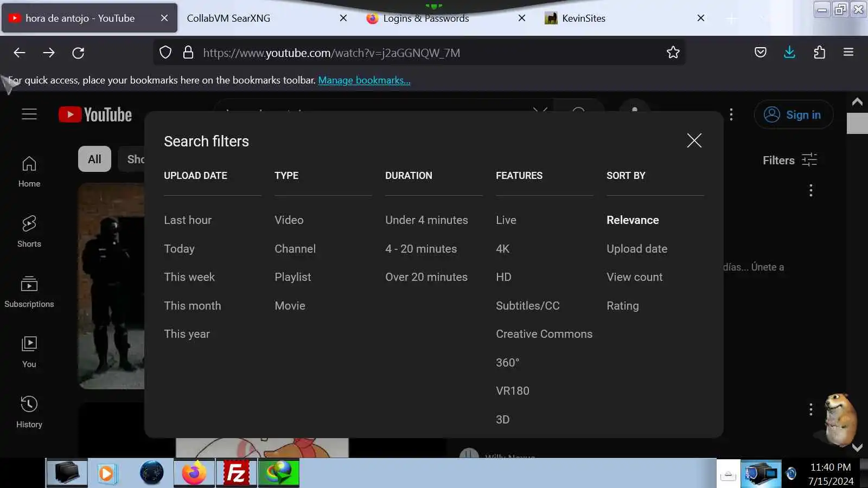Select Movie type filter
868x488 pixels.
[290, 306]
